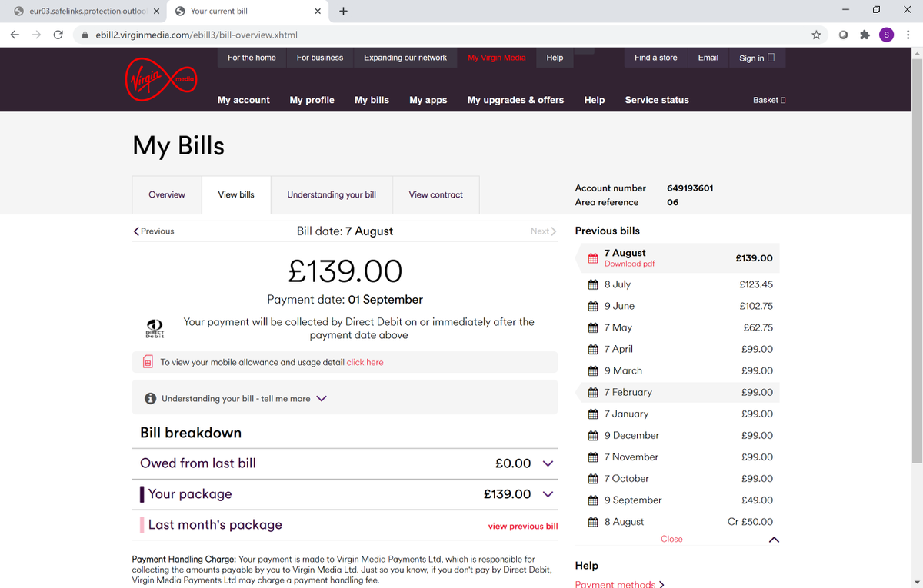Open My bills in the main menu
Screen dimensions: 923x588
(x=372, y=100)
